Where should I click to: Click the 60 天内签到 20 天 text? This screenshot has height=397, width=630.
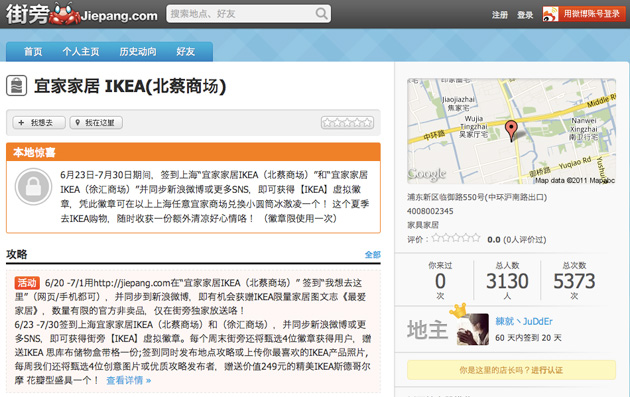coord(528,338)
